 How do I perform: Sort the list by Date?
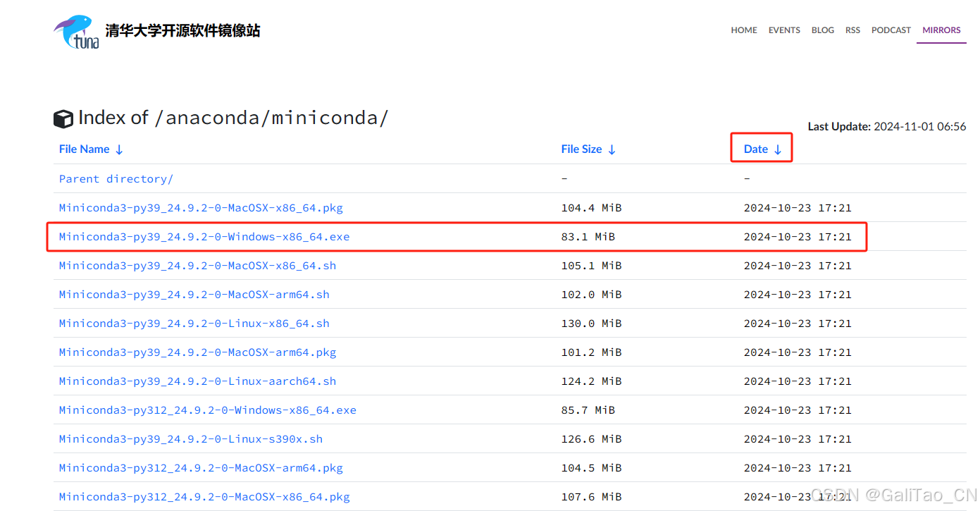pos(762,149)
